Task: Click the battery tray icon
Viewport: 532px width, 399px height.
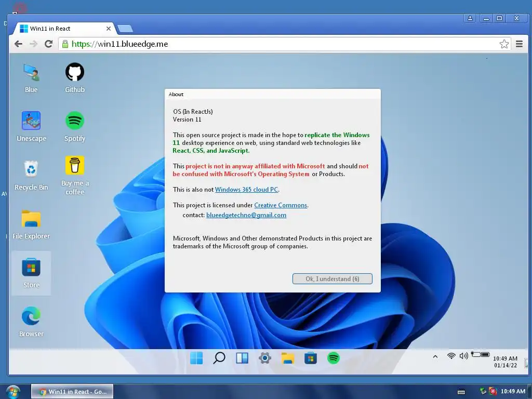Action: 481,354
